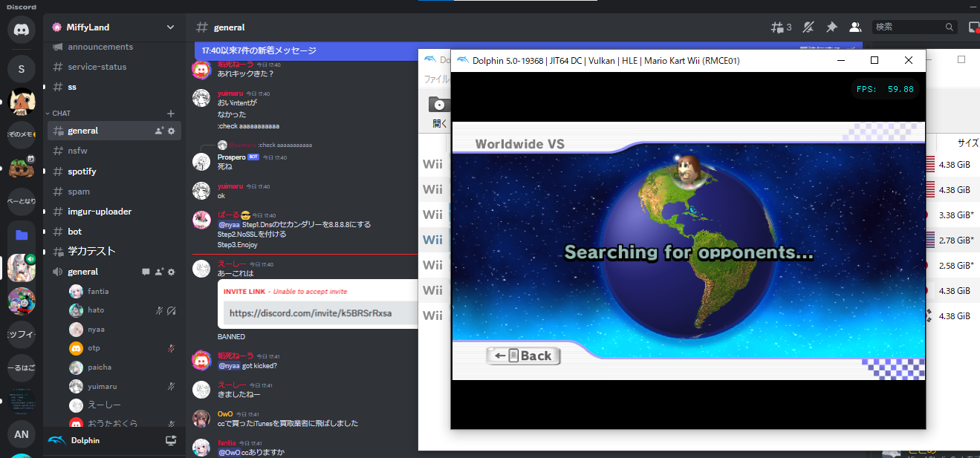Image resolution: width=980 pixels, height=458 pixels.
Task: Switch to the spotify channel
Action: (x=82, y=171)
